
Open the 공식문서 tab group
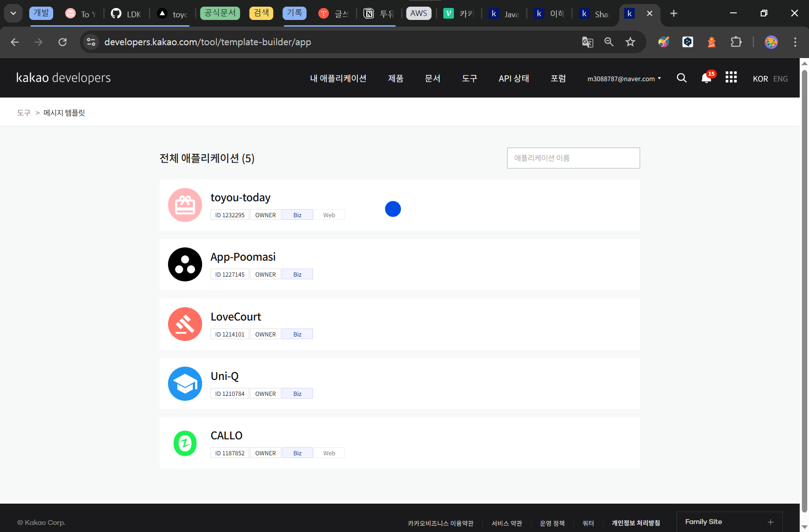click(x=220, y=13)
